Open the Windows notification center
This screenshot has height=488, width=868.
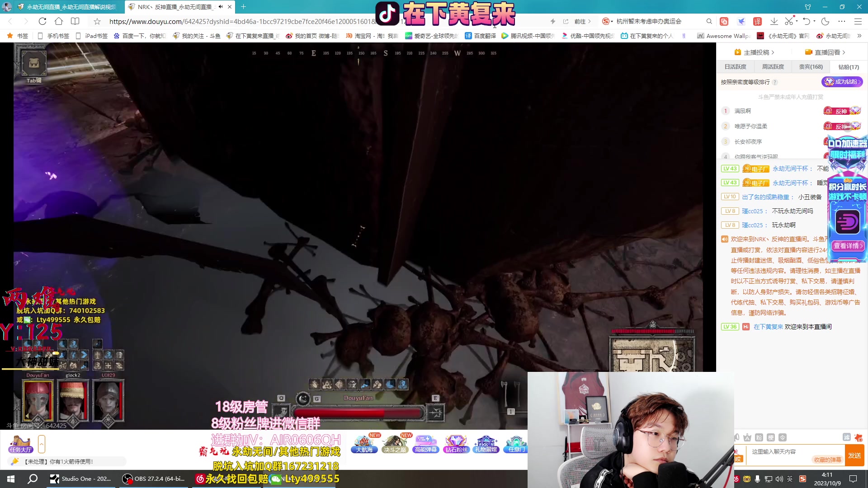click(853, 479)
